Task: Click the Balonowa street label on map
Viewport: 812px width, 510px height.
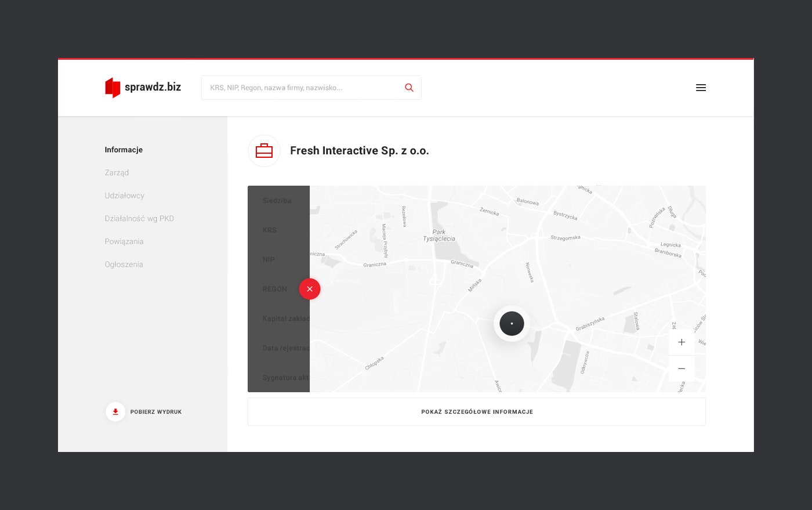Action: pyautogui.click(x=528, y=202)
